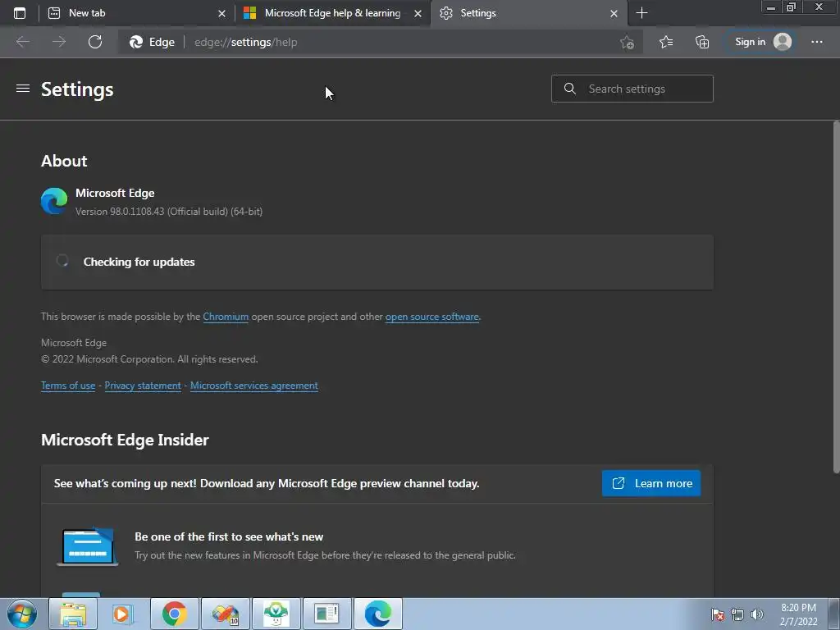Click the Microsoft Edge Insider heading
840x630 pixels.
point(125,440)
